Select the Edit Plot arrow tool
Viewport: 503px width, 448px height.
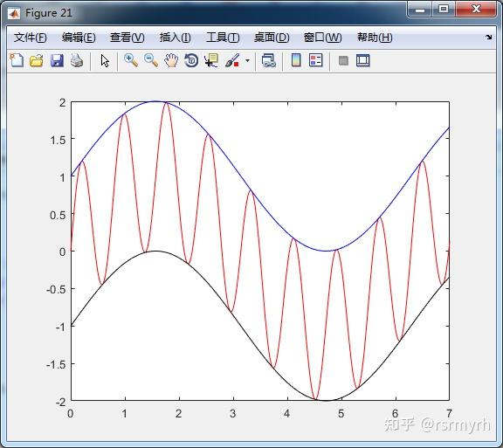105,60
